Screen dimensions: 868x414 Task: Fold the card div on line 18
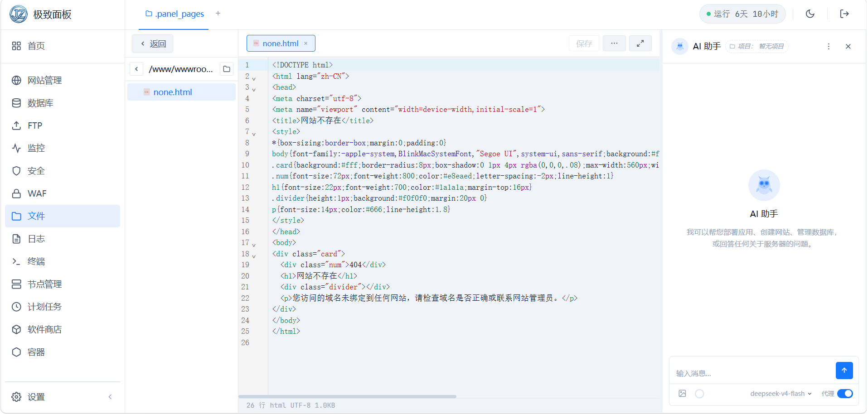click(x=254, y=256)
